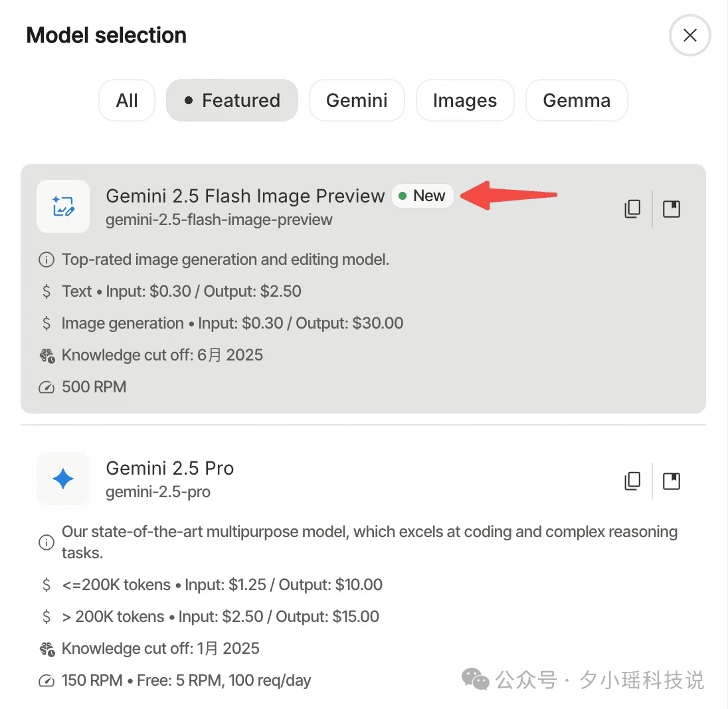Show Gemma models filter

coord(577,100)
